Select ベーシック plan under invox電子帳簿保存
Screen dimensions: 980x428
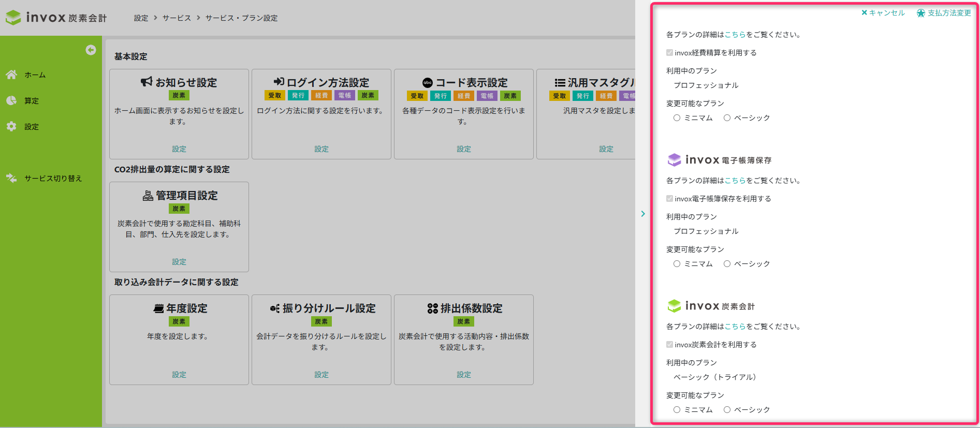click(x=727, y=263)
